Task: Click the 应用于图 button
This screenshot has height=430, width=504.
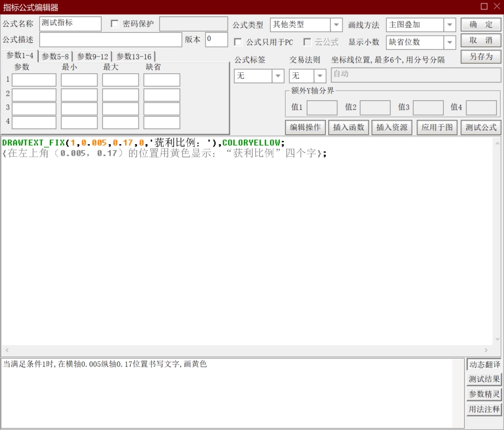Action: 437,127
